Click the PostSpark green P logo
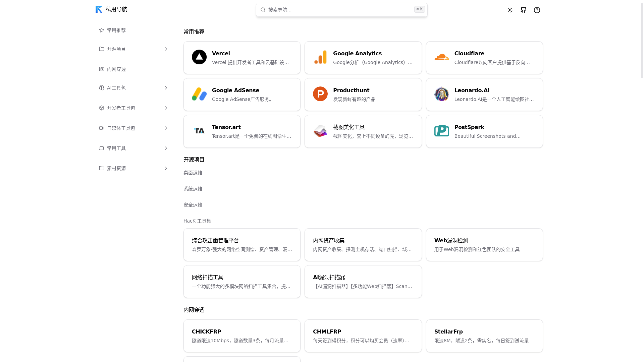This screenshot has height=362, width=644. pos(441,131)
